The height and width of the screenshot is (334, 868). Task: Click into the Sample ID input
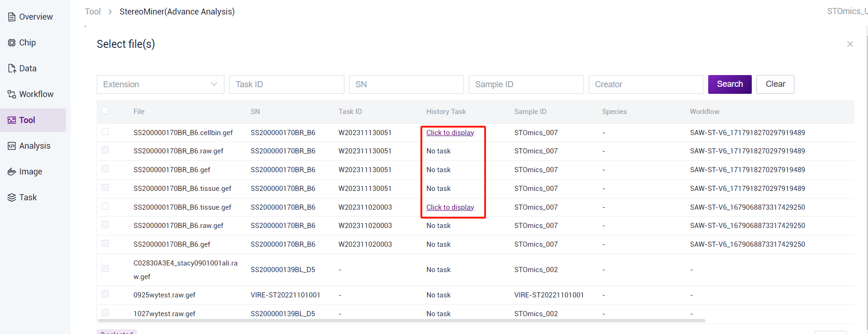tap(526, 84)
